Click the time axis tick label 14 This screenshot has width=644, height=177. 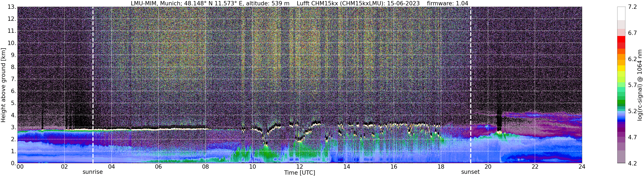[347, 167]
